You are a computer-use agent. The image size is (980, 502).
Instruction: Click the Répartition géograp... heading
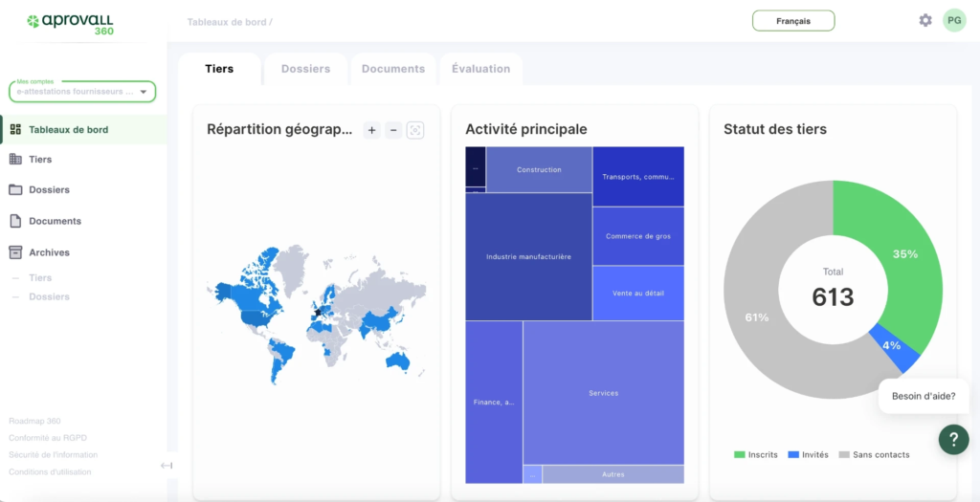click(x=279, y=129)
